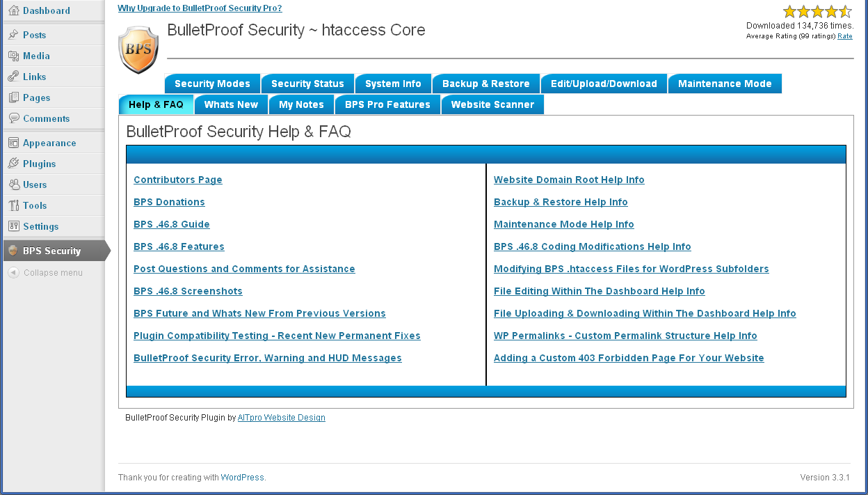
Task: Switch to the Security Status tab
Action: coord(307,84)
